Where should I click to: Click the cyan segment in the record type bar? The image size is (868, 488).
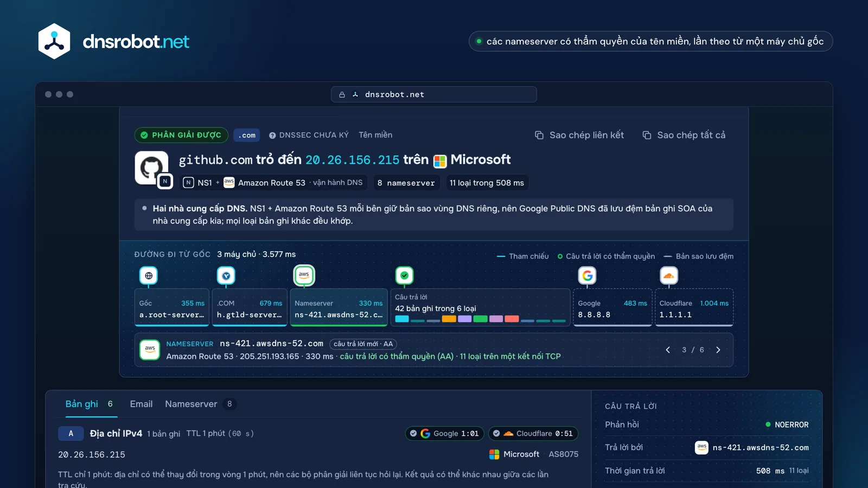(x=402, y=319)
